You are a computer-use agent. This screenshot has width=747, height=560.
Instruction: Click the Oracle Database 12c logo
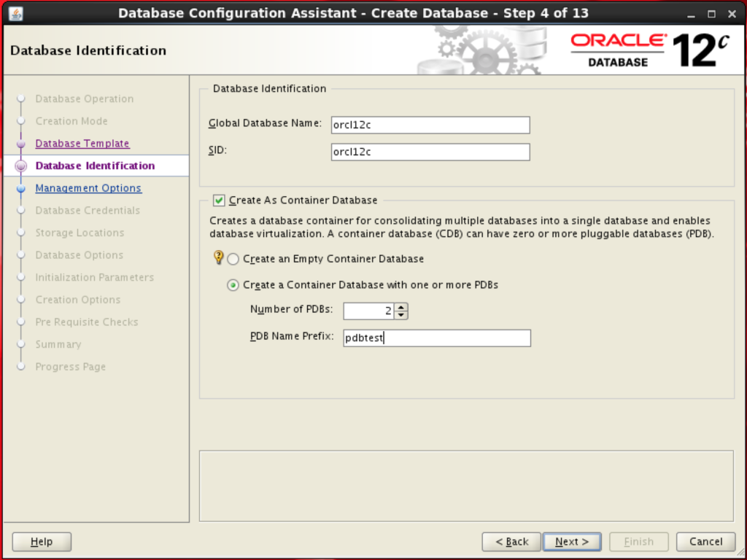649,50
